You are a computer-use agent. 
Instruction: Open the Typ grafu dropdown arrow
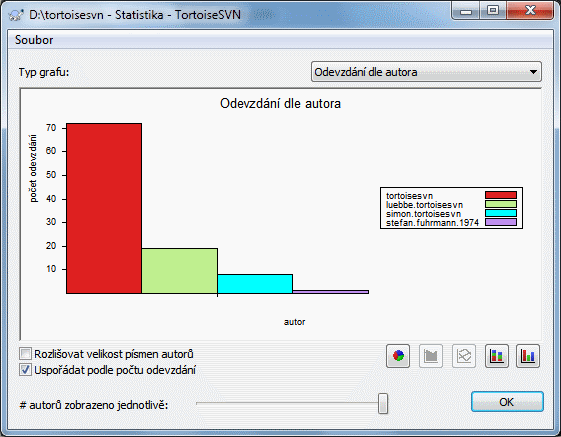[x=533, y=72]
